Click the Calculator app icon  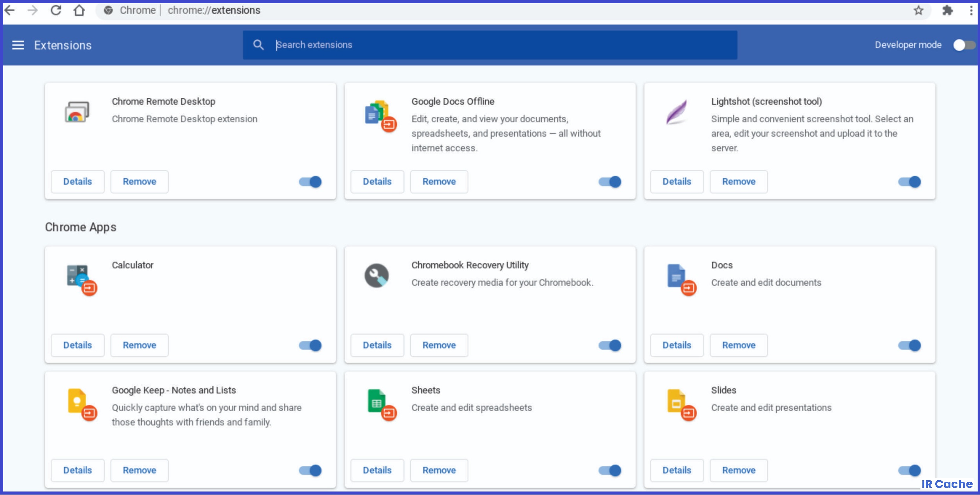pos(82,280)
